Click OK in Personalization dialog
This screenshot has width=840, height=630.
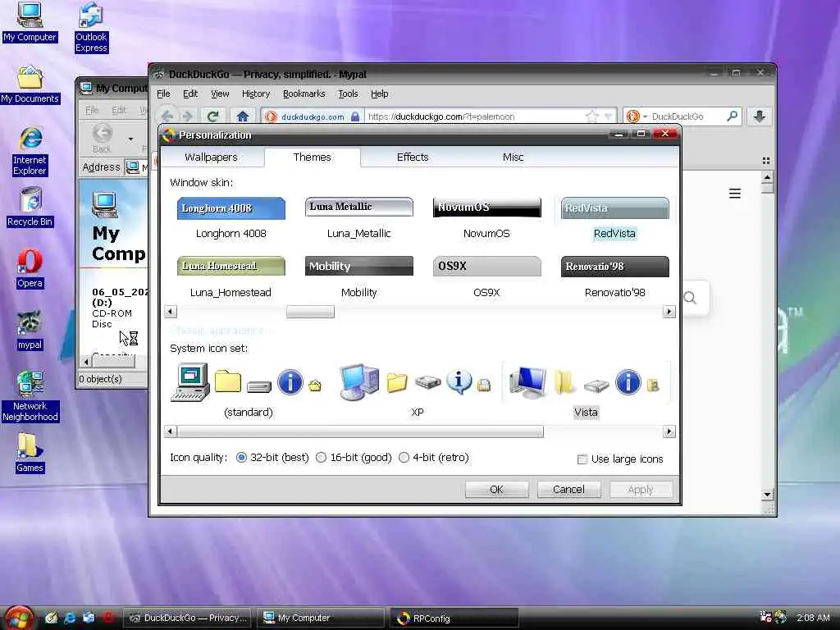pos(496,489)
